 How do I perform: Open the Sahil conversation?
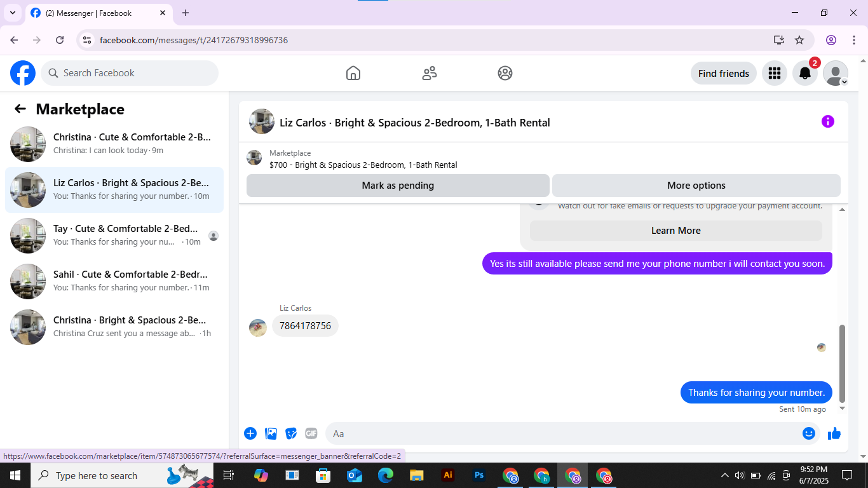pos(114,281)
